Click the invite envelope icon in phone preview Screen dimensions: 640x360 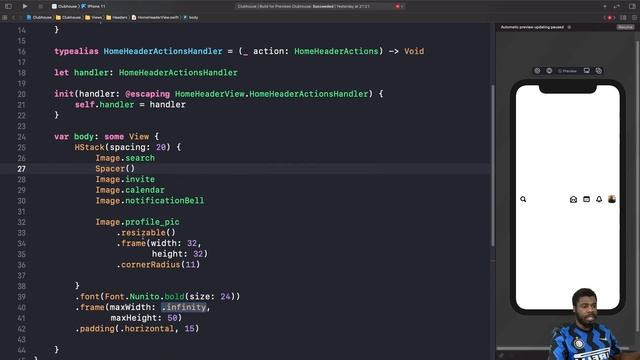click(573, 199)
